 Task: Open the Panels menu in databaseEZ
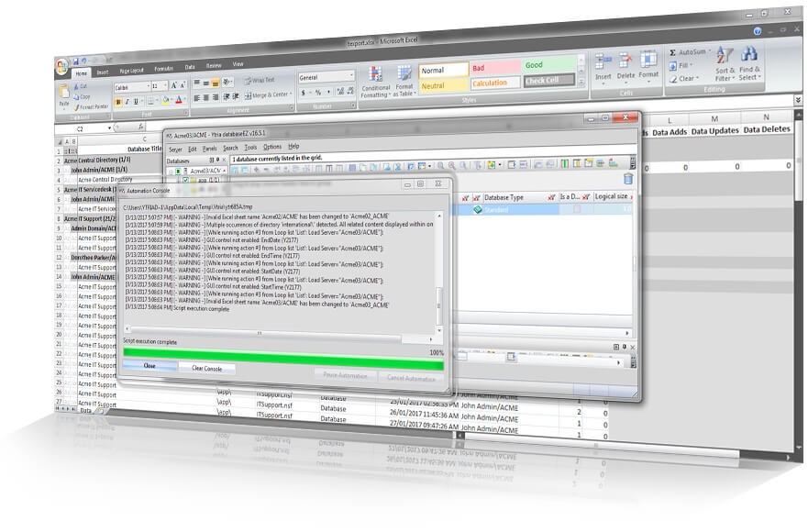(210, 149)
